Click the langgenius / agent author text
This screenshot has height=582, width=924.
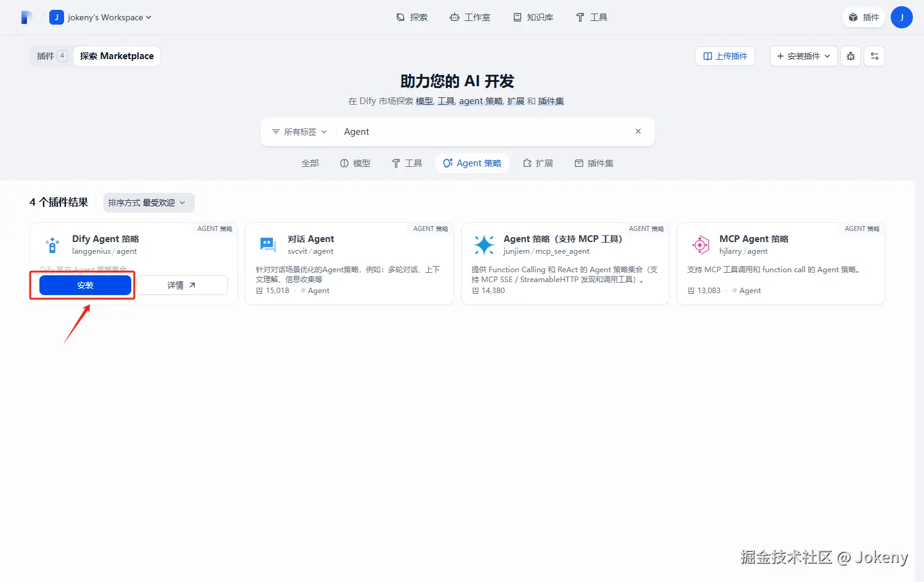[104, 251]
